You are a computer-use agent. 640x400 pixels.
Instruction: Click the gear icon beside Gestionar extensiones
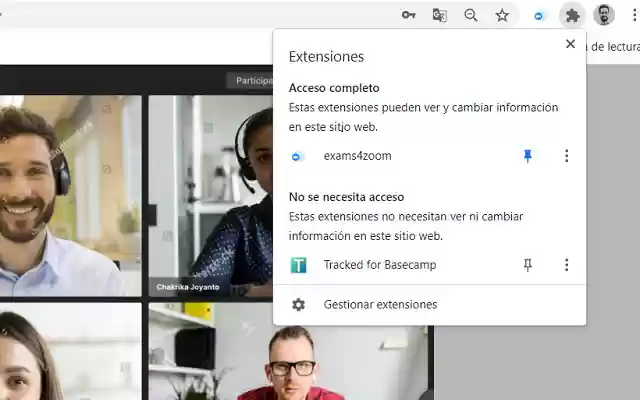(x=298, y=304)
